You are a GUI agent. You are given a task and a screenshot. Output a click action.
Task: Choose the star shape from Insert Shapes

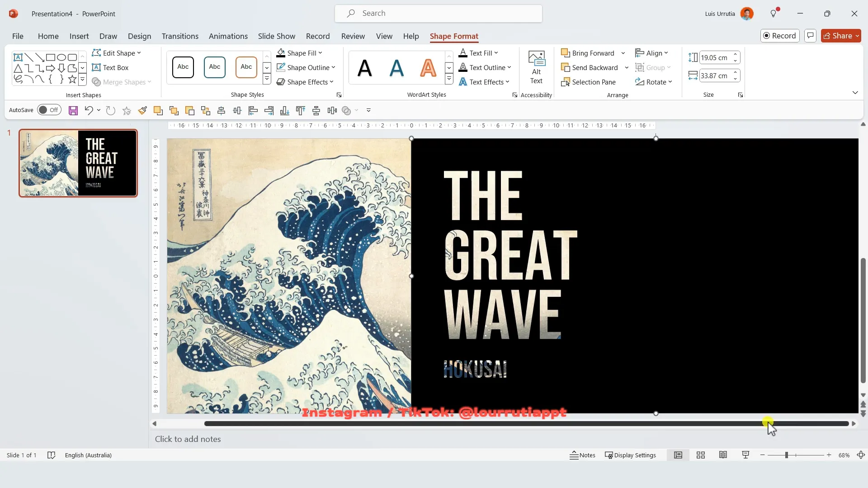pos(72,80)
